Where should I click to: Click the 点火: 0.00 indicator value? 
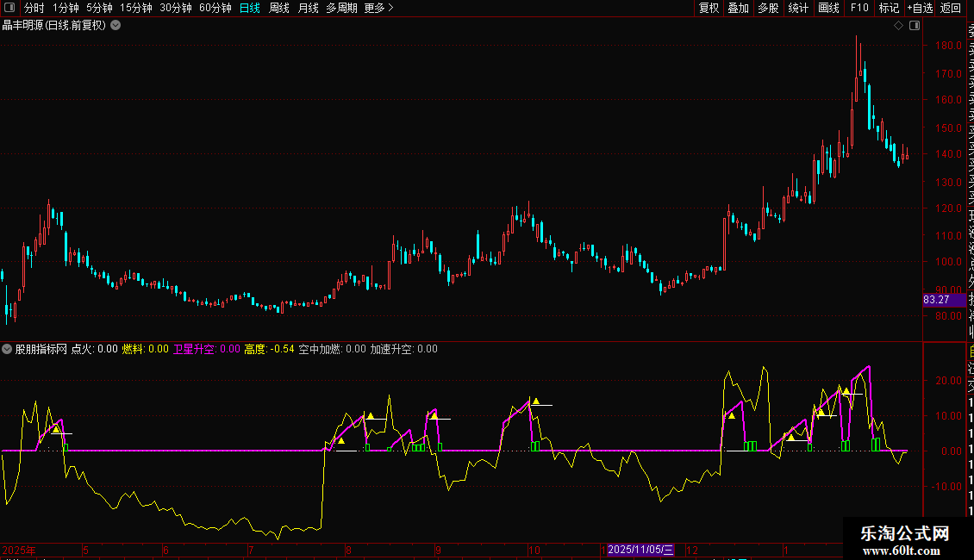pos(95,349)
